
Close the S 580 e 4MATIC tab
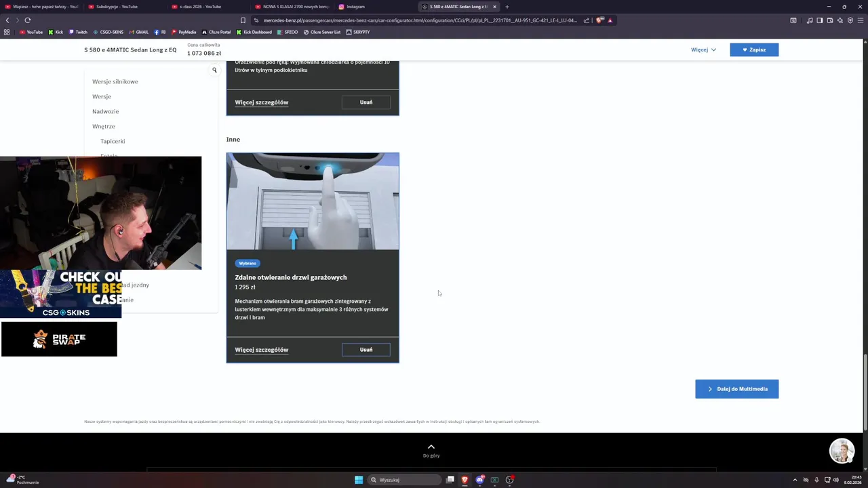494,7
